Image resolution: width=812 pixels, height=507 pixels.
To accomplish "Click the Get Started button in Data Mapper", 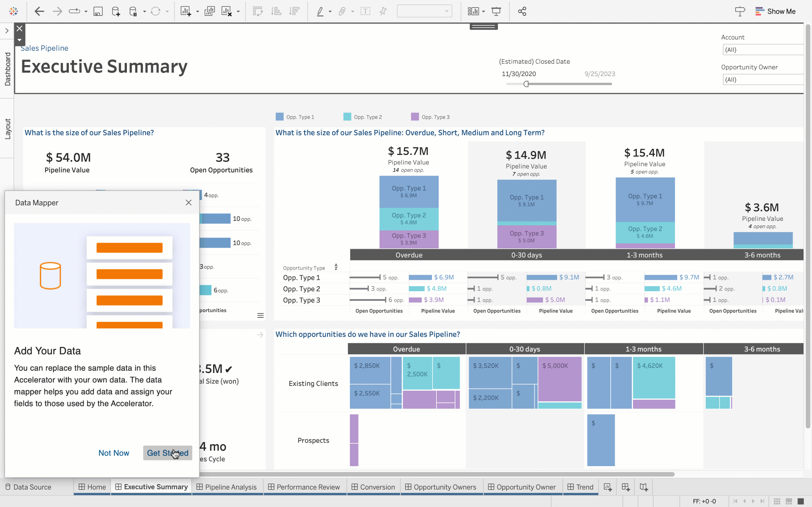I will click(168, 453).
